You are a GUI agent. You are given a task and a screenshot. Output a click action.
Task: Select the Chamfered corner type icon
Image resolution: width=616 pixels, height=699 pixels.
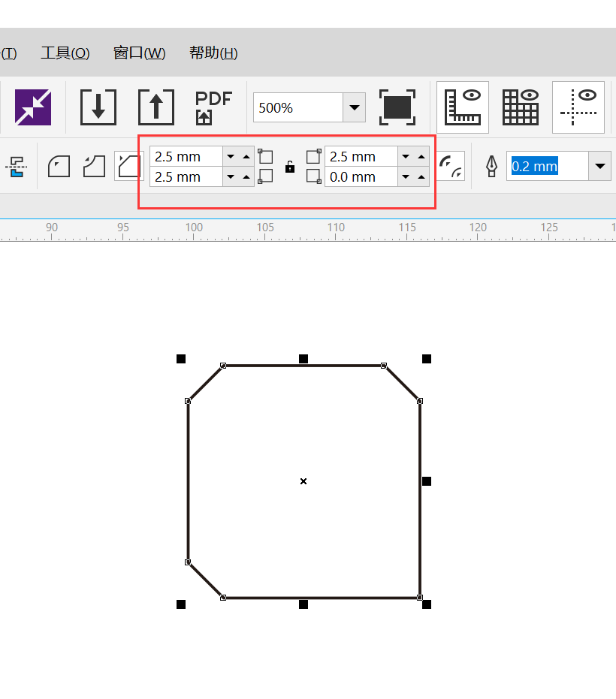point(129,166)
